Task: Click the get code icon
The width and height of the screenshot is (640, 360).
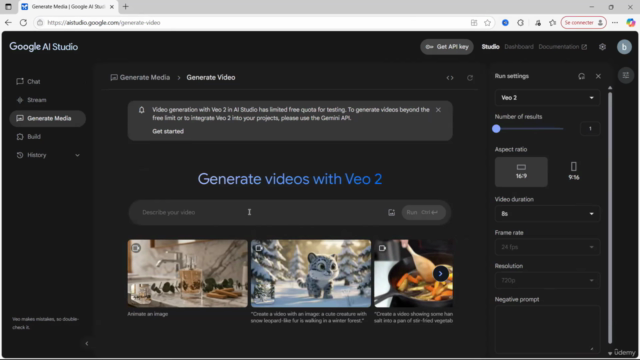Action: (450, 78)
